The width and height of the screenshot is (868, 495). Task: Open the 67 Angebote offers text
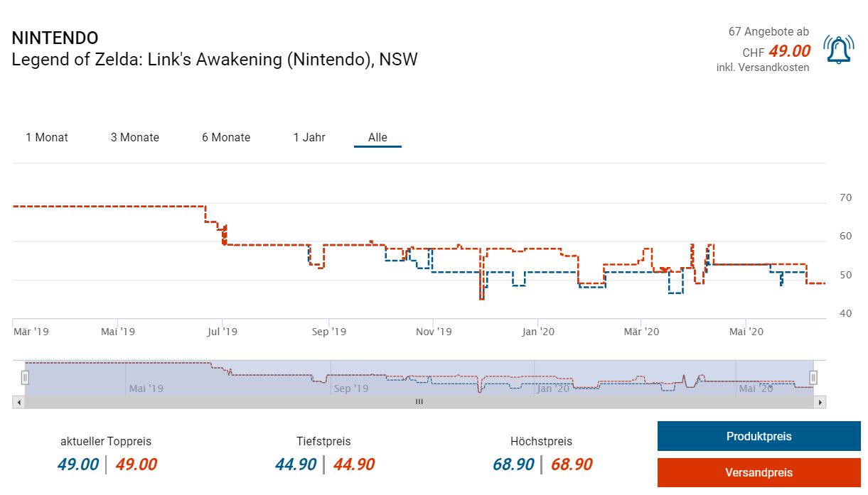pyautogui.click(x=768, y=32)
